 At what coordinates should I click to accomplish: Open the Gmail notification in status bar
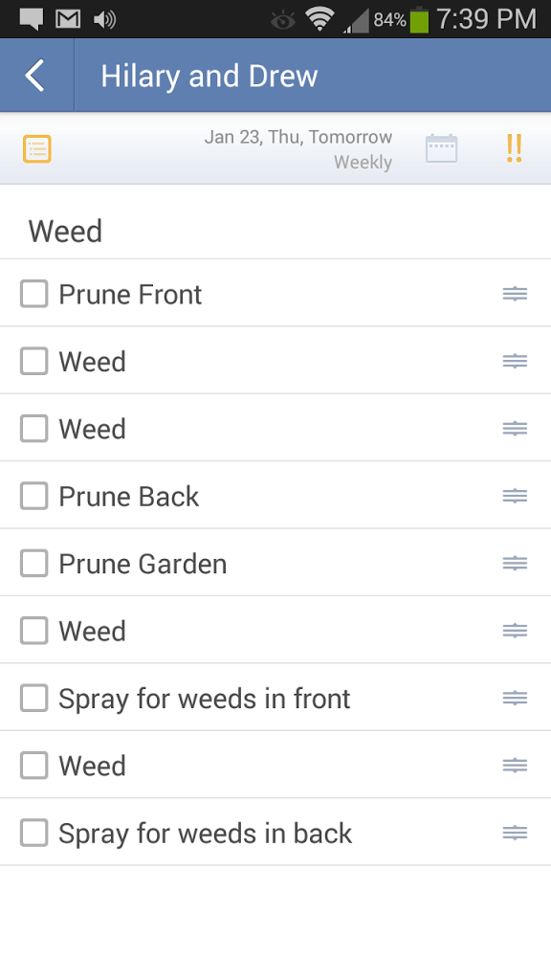point(68,19)
